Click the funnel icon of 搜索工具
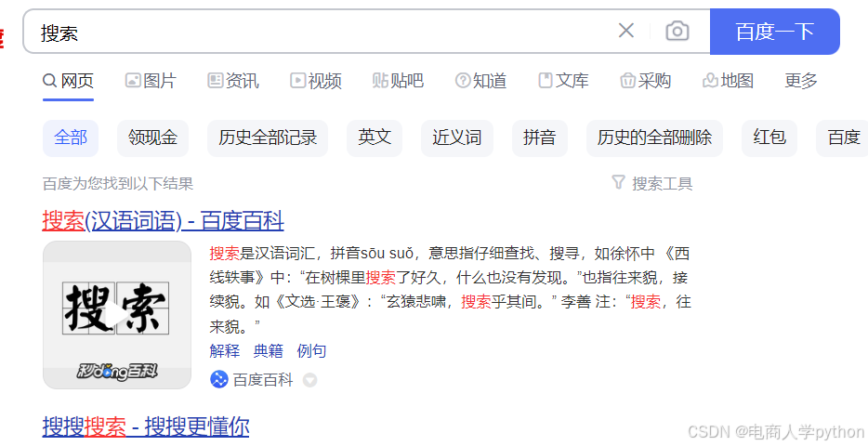Image resolution: width=868 pixels, height=446 pixels. coord(618,182)
